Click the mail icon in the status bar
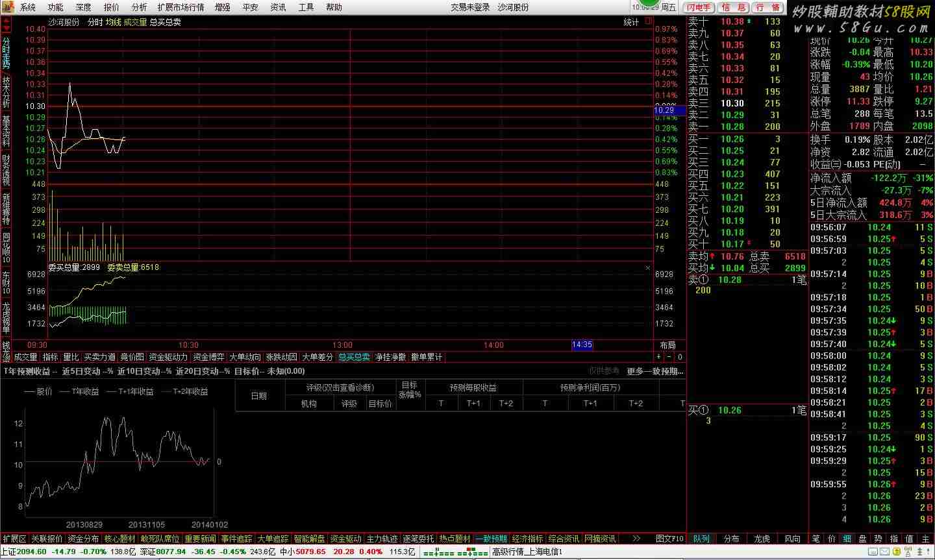This screenshot has height=560, width=935. (886, 552)
